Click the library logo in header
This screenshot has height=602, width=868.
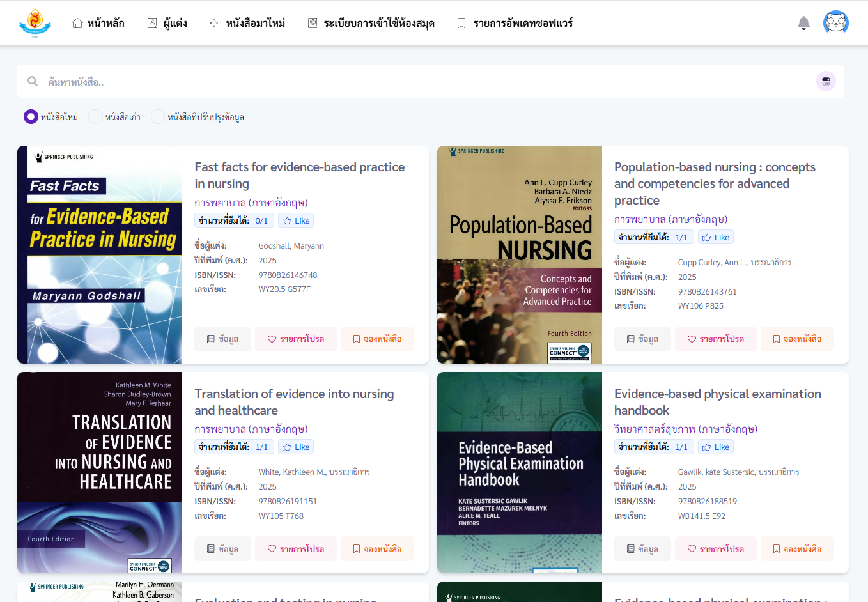[35, 23]
